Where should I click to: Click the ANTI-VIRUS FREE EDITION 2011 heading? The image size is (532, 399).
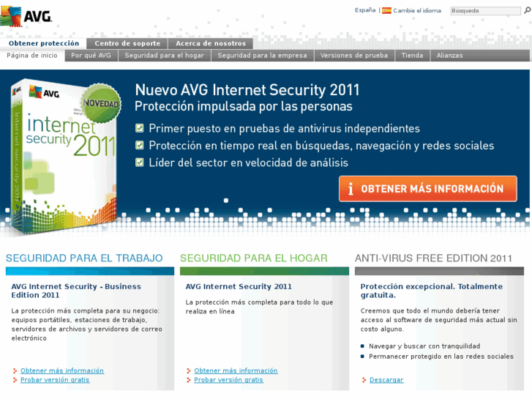433,258
